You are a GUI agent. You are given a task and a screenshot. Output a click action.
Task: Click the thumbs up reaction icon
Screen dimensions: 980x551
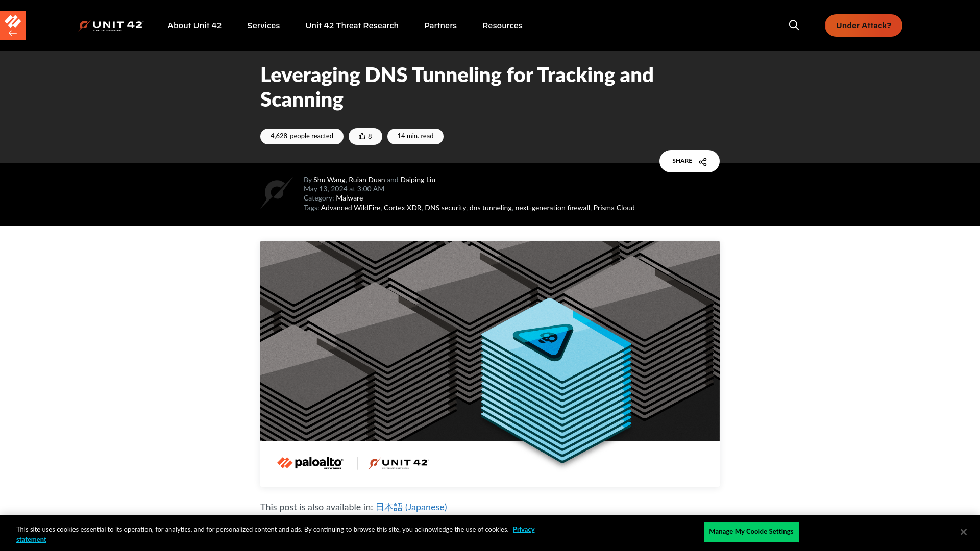361,135
